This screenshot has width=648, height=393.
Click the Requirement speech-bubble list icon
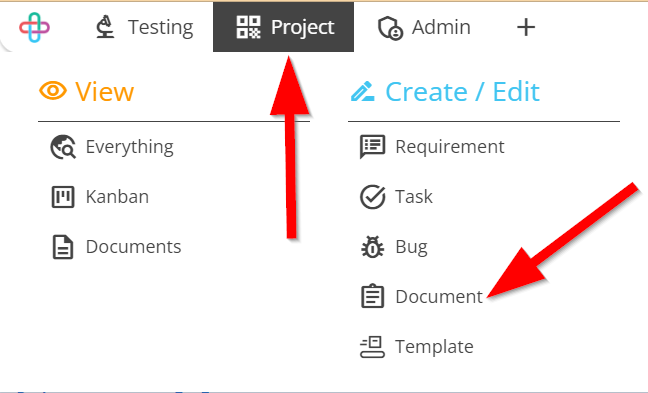tap(372, 147)
